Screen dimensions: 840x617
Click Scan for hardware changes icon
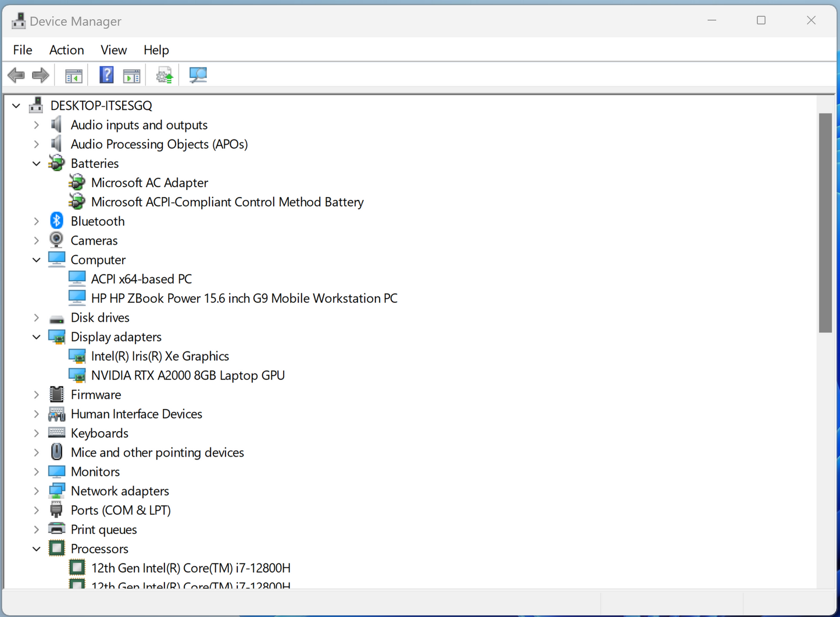coord(198,75)
